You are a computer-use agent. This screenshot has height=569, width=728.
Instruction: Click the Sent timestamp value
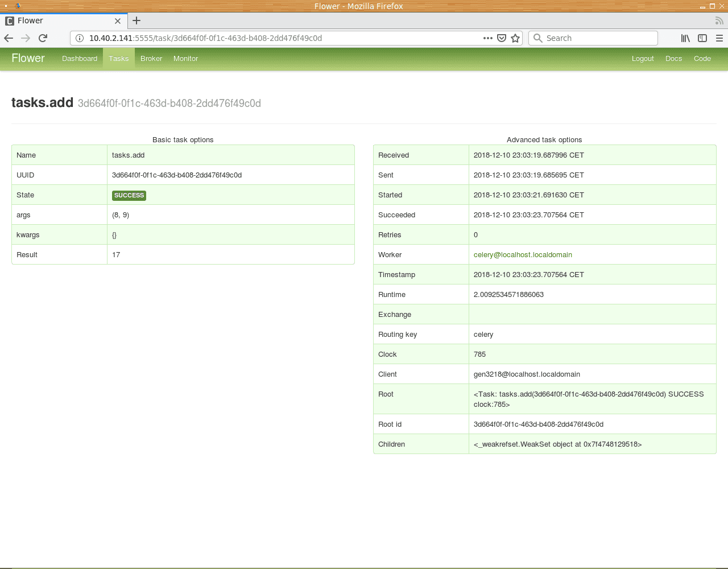tap(529, 175)
